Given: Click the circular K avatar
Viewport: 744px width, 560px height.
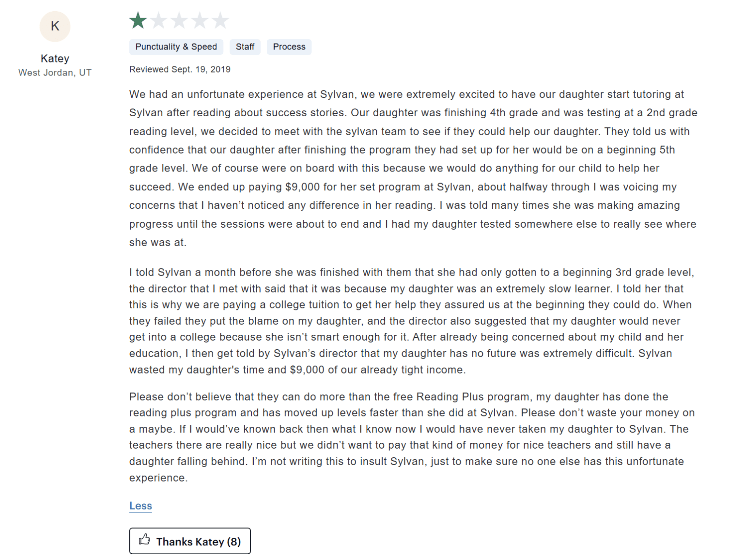Looking at the screenshot, I should [x=55, y=26].
